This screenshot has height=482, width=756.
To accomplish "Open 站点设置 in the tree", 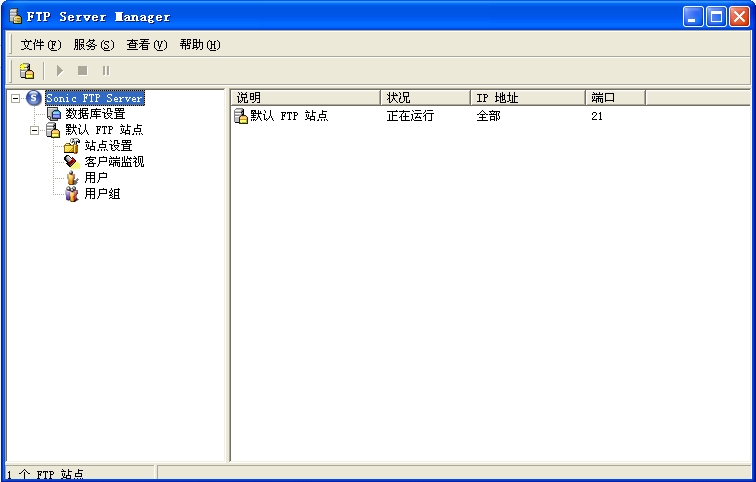I will [108, 146].
